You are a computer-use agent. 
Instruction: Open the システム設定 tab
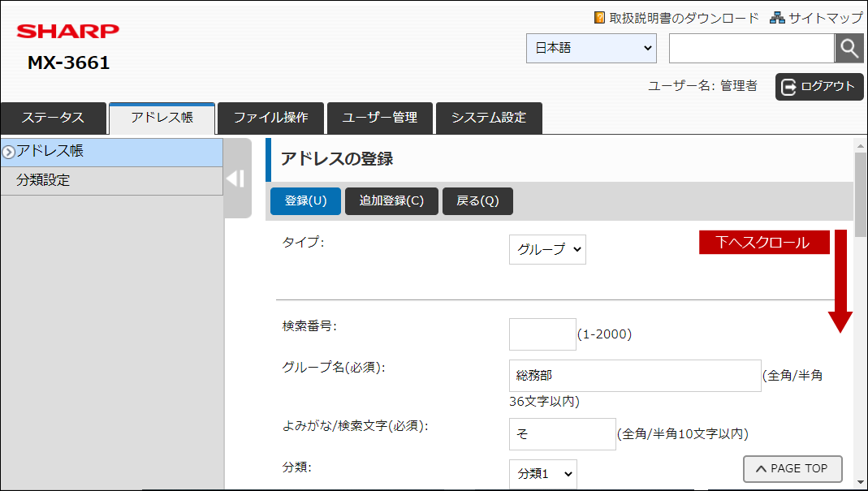pyautogui.click(x=489, y=118)
